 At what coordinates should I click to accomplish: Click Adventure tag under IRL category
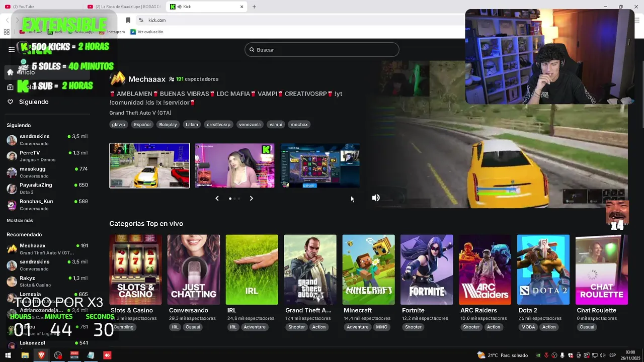255,327
